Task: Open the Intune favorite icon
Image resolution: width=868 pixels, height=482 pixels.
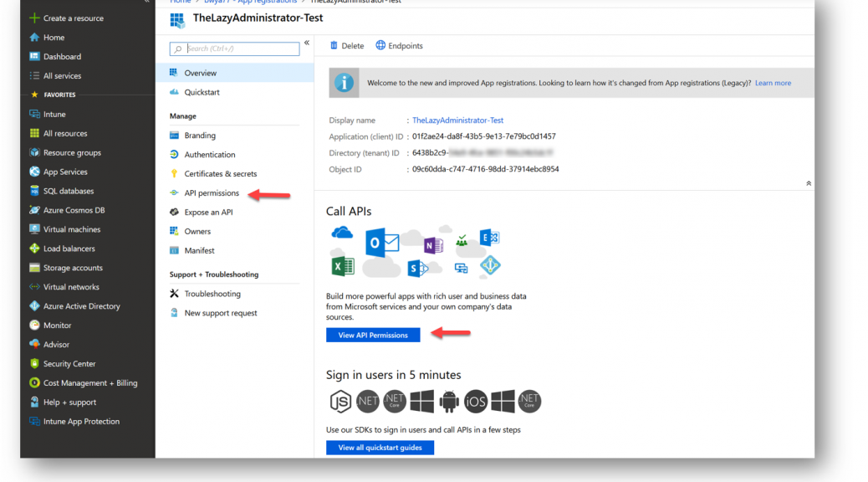Action: pyautogui.click(x=34, y=114)
